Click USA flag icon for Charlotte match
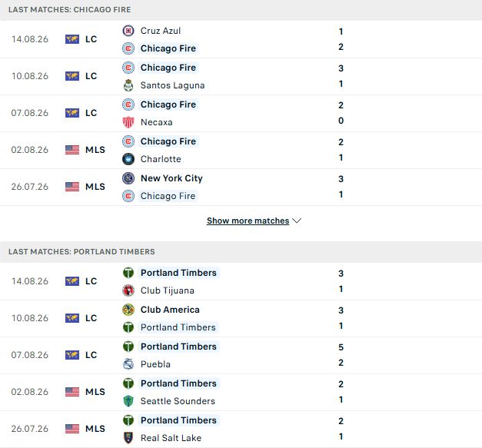The width and height of the screenshot is (482, 448). pos(72,150)
